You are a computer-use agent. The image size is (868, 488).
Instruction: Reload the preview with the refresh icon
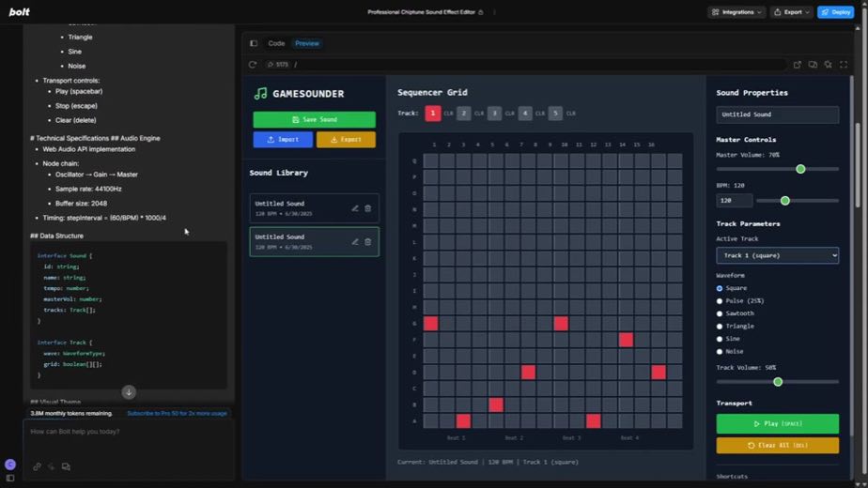point(253,65)
